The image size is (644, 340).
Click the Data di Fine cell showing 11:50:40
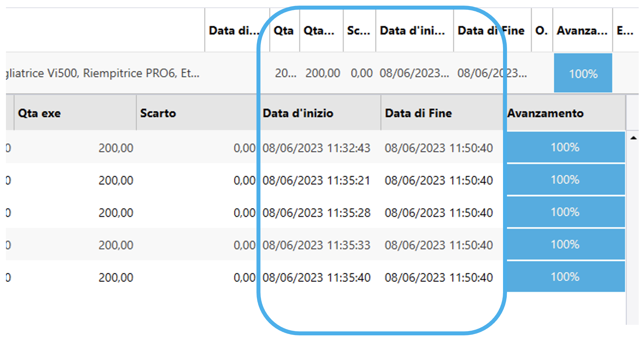click(x=439, y=148)
